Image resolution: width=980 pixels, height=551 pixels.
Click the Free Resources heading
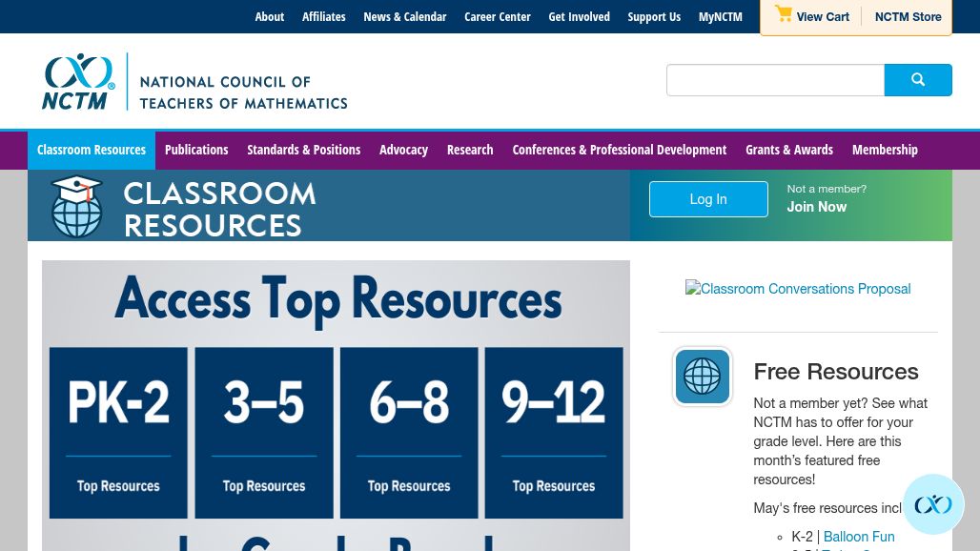click(836, 372)
